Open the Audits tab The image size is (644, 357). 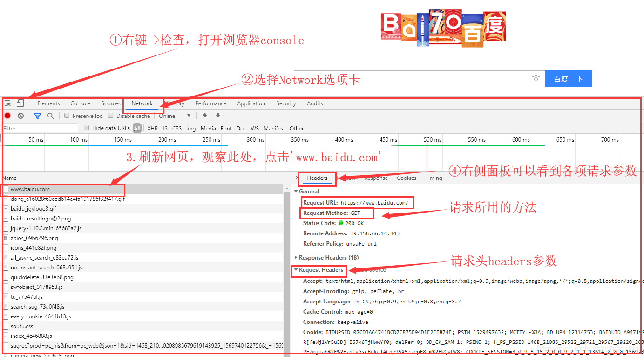point(315,103)
